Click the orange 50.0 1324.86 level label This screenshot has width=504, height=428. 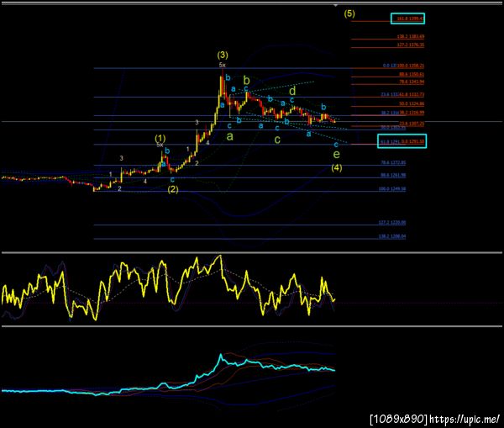[412, 103]
